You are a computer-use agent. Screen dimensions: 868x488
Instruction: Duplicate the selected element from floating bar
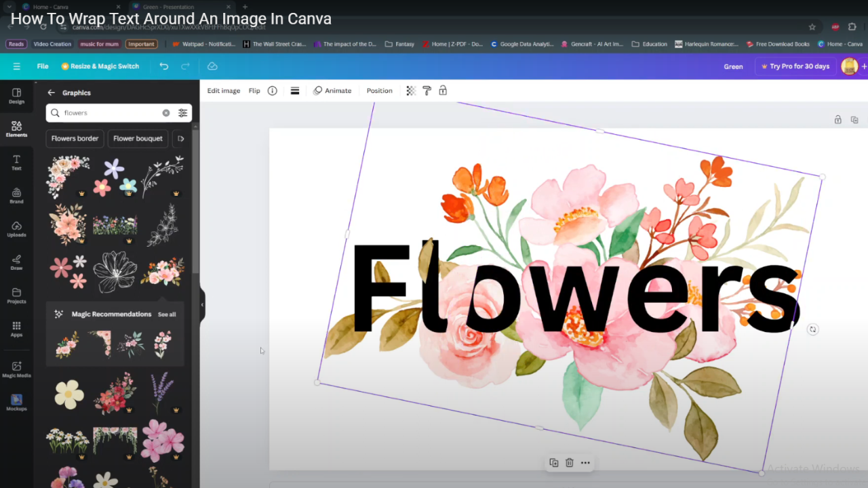pos(553,463)
